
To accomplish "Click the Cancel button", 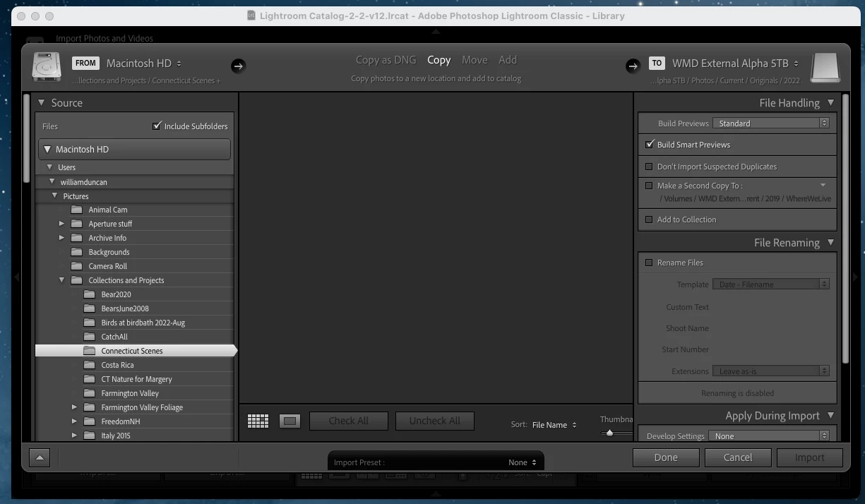I will 738,457.
